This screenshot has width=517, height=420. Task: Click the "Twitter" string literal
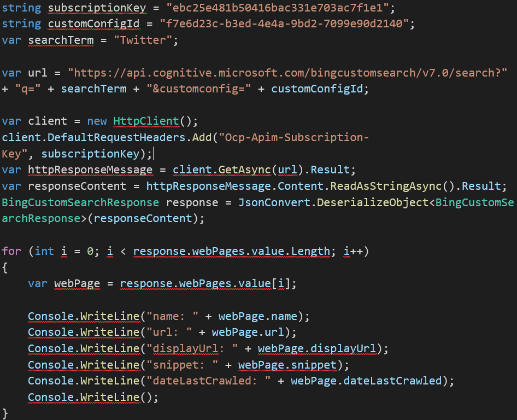click(143, 40)
